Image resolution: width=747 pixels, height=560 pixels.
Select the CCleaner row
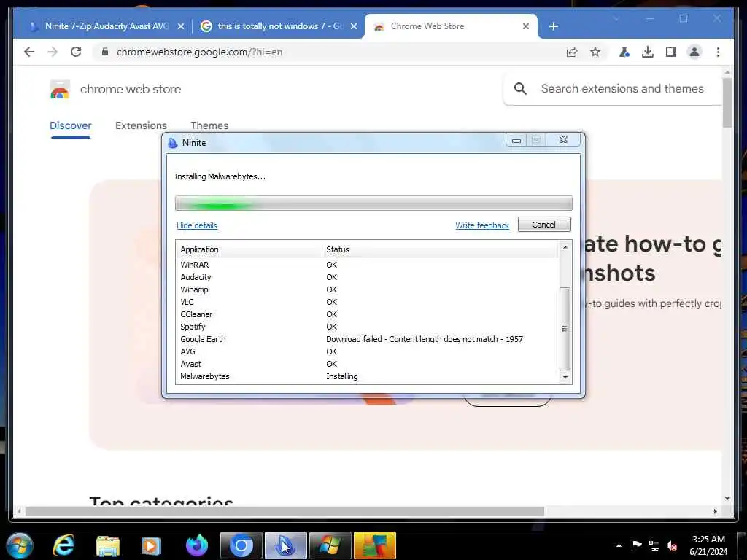368,314
